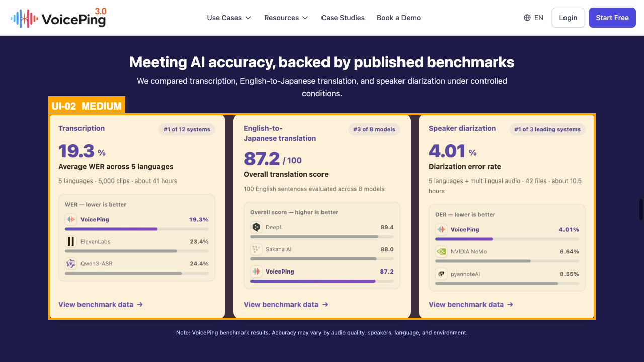This screenshot has height=362, width=644.
Task: Click the 'Speaker diarization' heading
Action: click(x=462, y=128)
